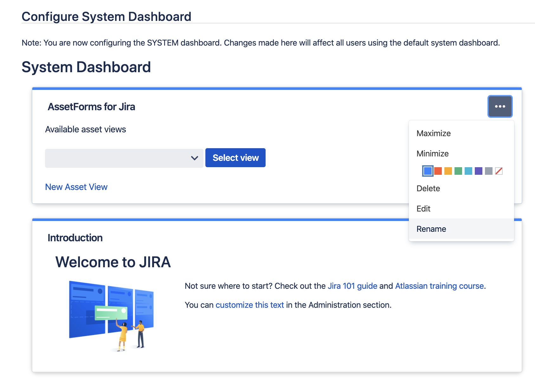Select Edit in the gadget menu
The height and width of the screenshot is (392, 535).
[x=461, y=209]
